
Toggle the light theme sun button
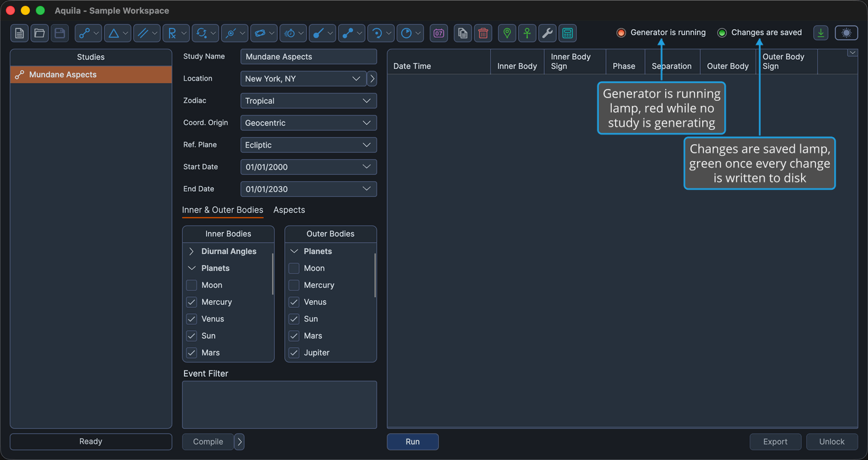point(847,32)
